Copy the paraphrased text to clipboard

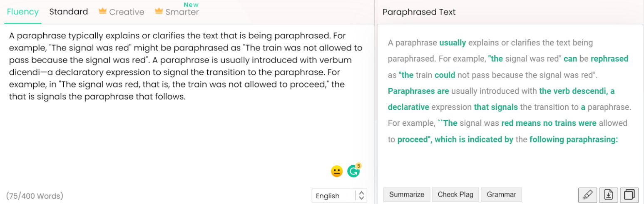629,194
